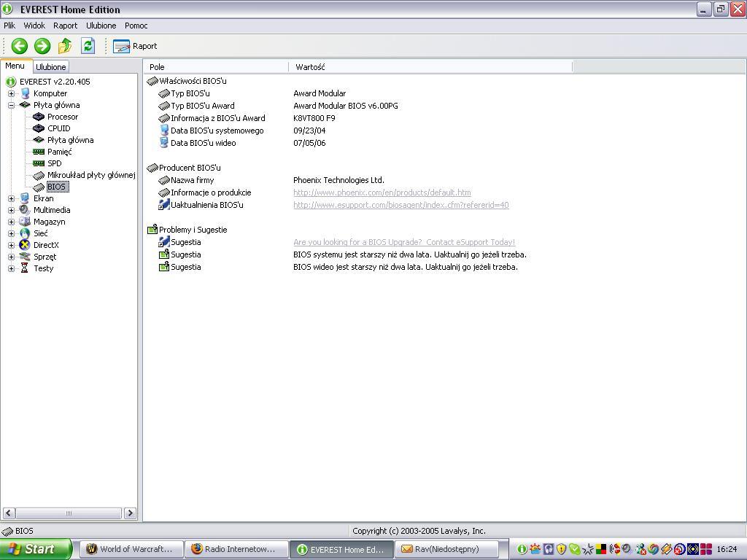Click the Pole column header
The image size is (747, 560).
[216, 67]
